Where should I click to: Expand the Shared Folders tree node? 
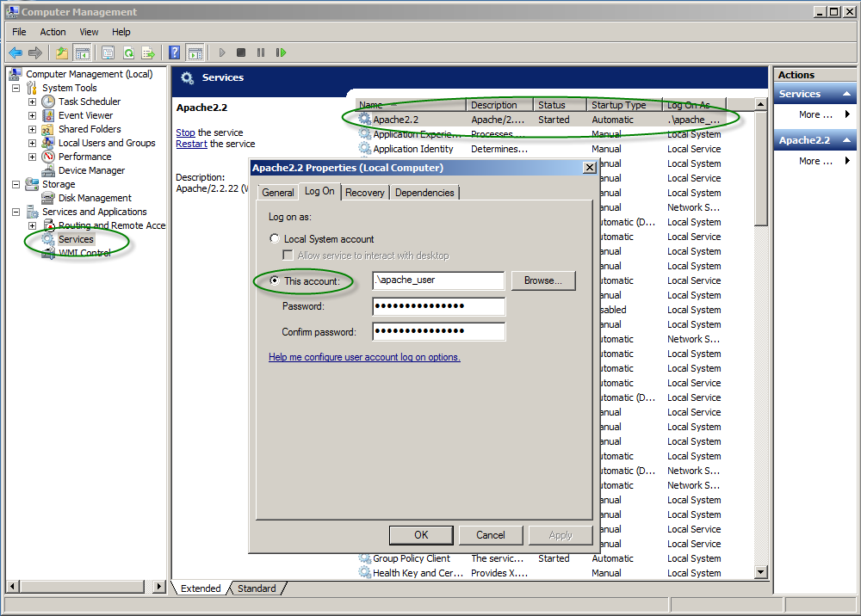click(x=33, y=129)
